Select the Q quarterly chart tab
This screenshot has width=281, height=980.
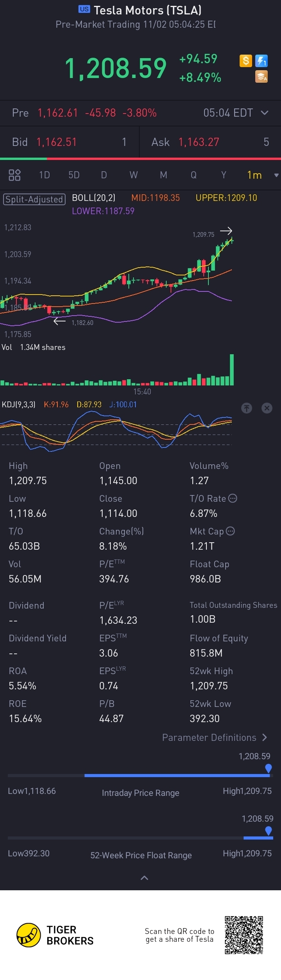(x=194, y=175)
